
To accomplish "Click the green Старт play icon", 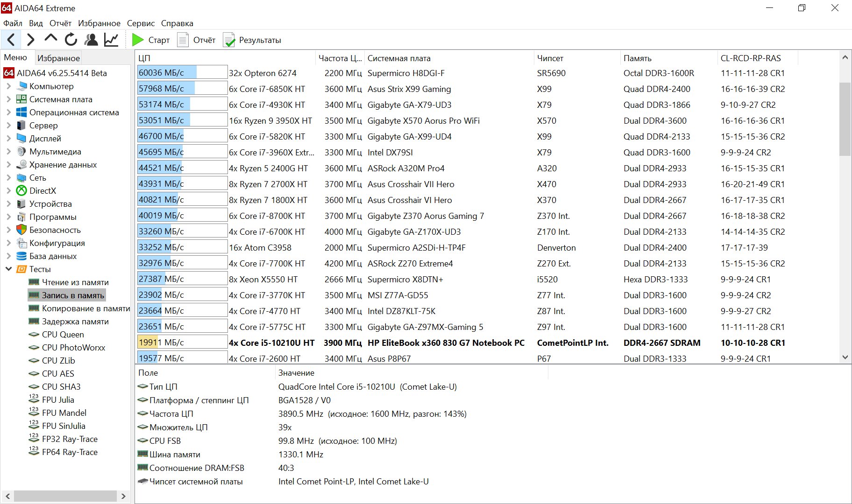I will click(x=137, y=40).
